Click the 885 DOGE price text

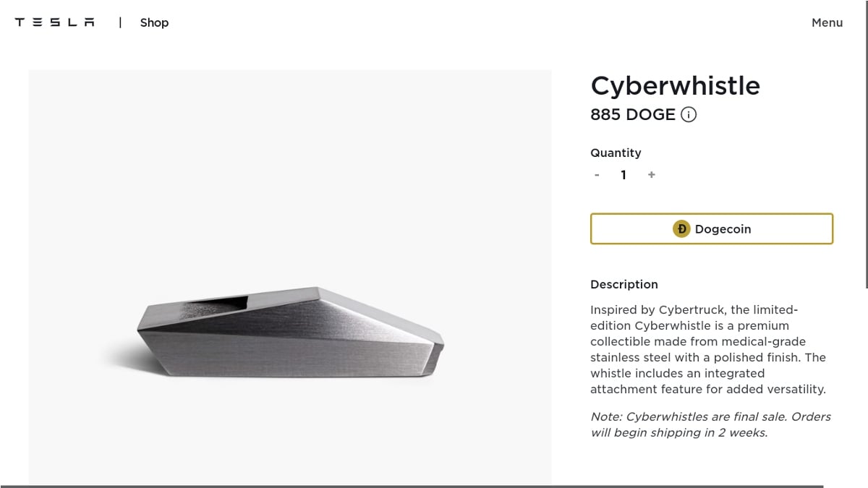click(x=633, y=114)
